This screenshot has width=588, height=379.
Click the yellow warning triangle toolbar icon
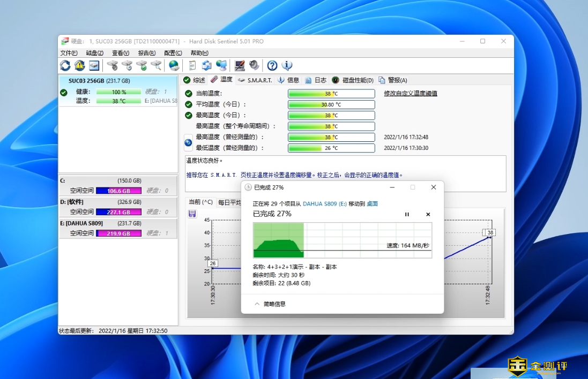(79, 65)
